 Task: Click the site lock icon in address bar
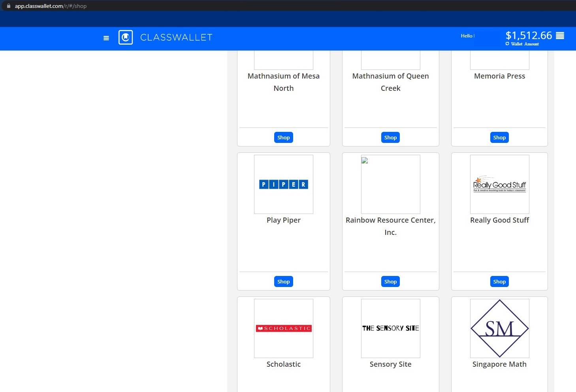point(9,6)
